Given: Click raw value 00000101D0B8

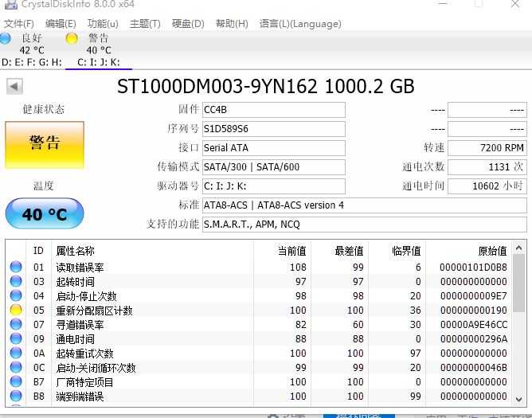Looking at the screenshot, I should pyautogui.click(x=473, y=268).
